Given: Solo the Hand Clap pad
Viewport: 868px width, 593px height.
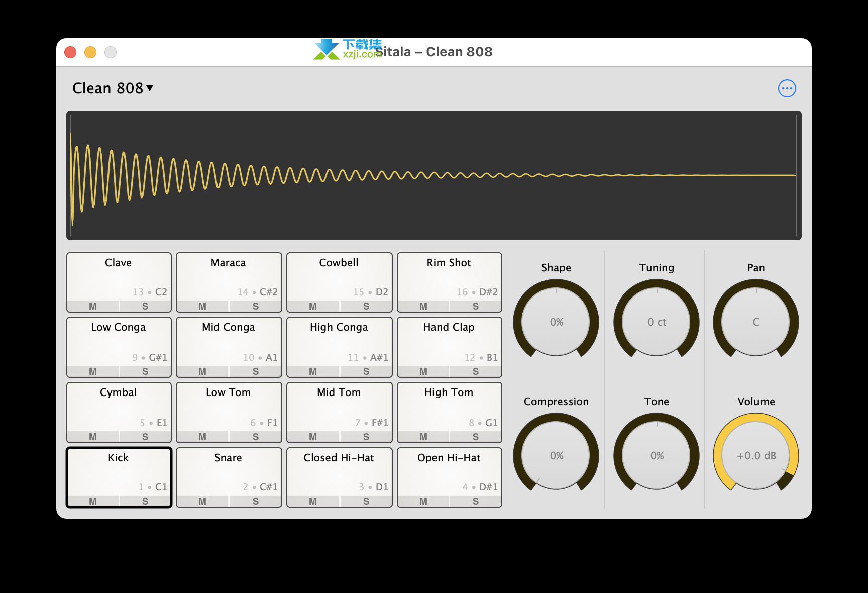Looking at the screenshot, I should click(x=476, y=371).
